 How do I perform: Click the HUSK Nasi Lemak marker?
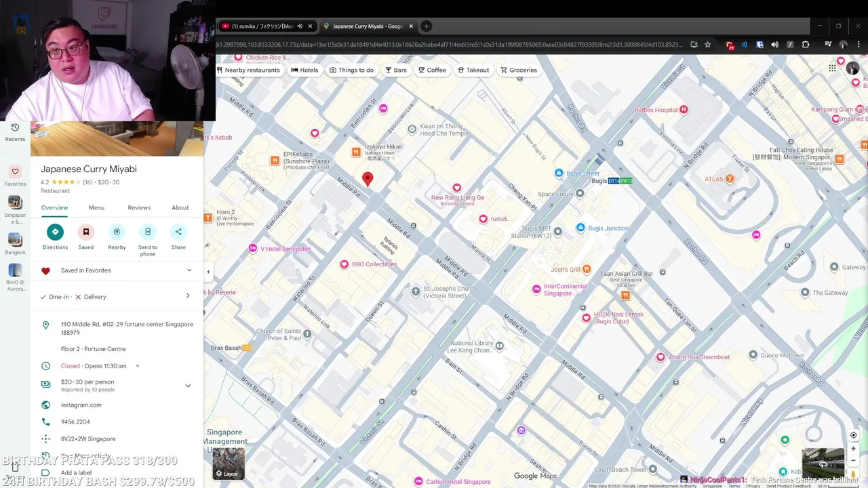click(x=586, y=318)
